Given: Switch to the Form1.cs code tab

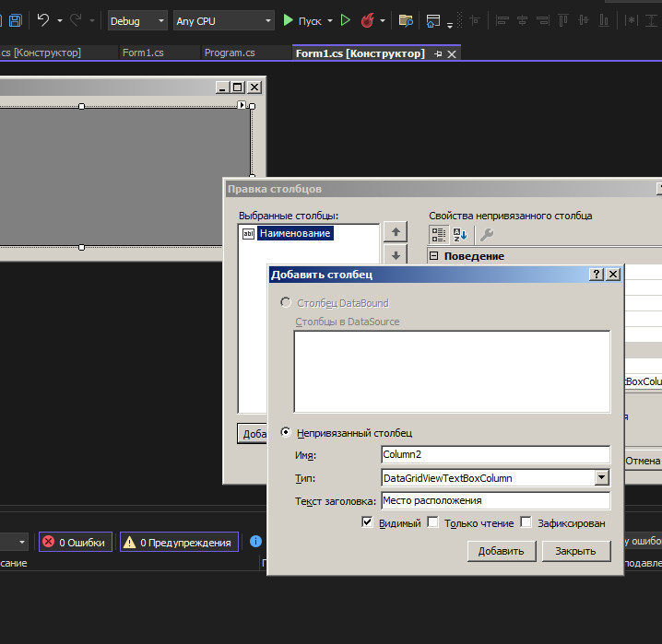Looking at the screenshot, I should tap(143, 53).
